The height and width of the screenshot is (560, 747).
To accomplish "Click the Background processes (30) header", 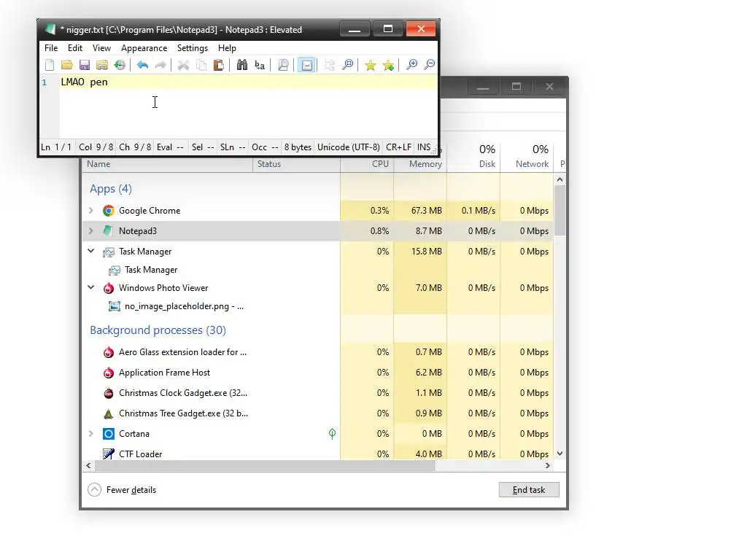I will (158, 330).
